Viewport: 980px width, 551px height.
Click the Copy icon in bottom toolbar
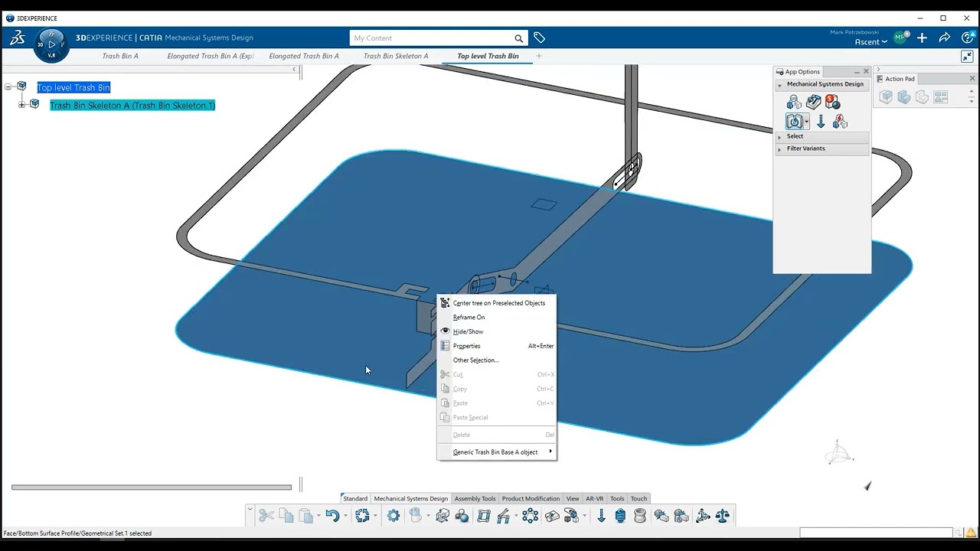(286, 516)
